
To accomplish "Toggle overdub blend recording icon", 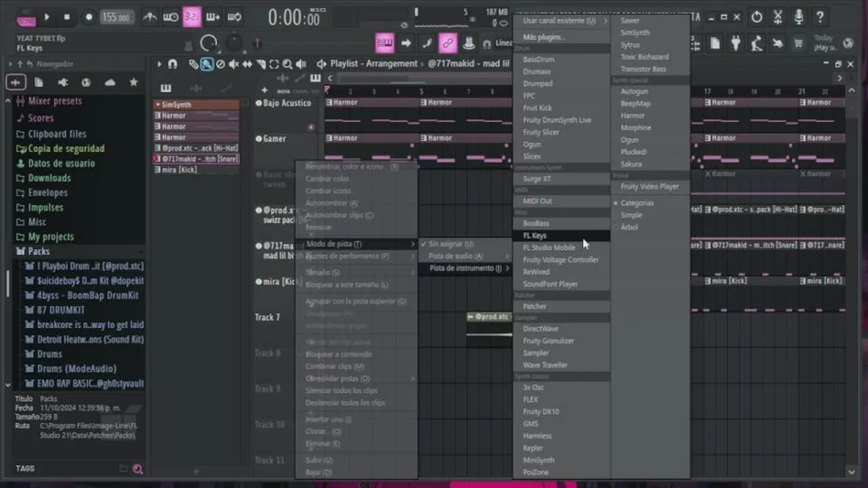I will (213, 17).
